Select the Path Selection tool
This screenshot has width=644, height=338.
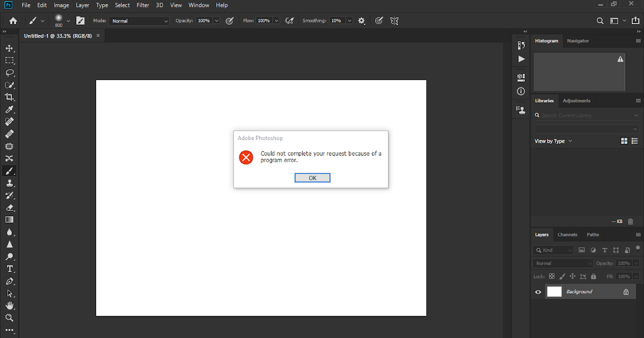9,293
